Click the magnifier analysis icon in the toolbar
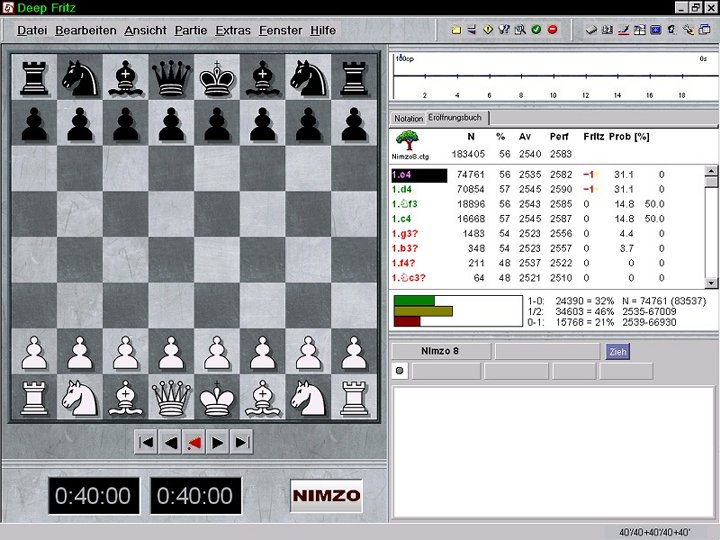720x540 pixels. 520,30
